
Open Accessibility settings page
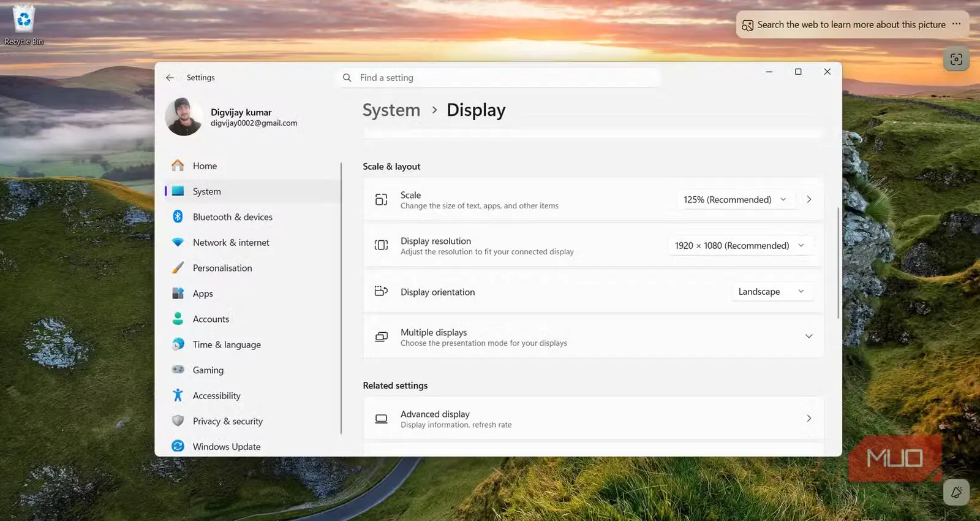click(252, 396)
